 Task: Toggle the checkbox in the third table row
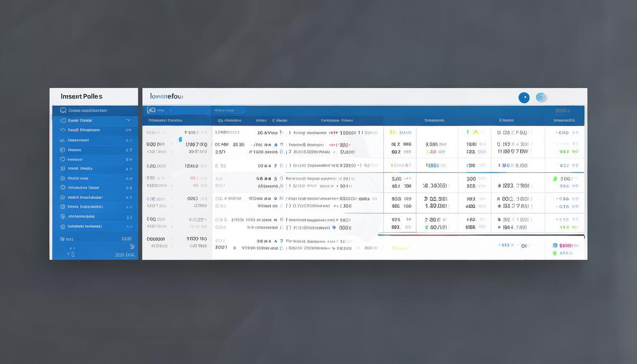[282, 166]
